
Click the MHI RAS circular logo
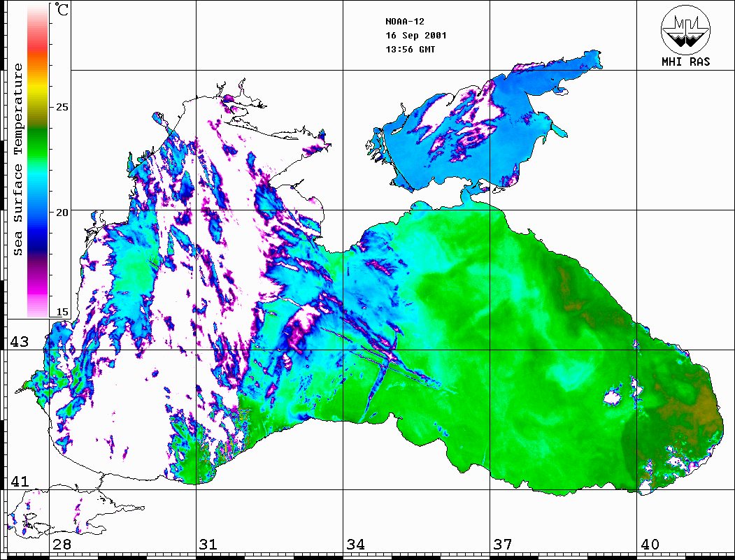point(686,29)
